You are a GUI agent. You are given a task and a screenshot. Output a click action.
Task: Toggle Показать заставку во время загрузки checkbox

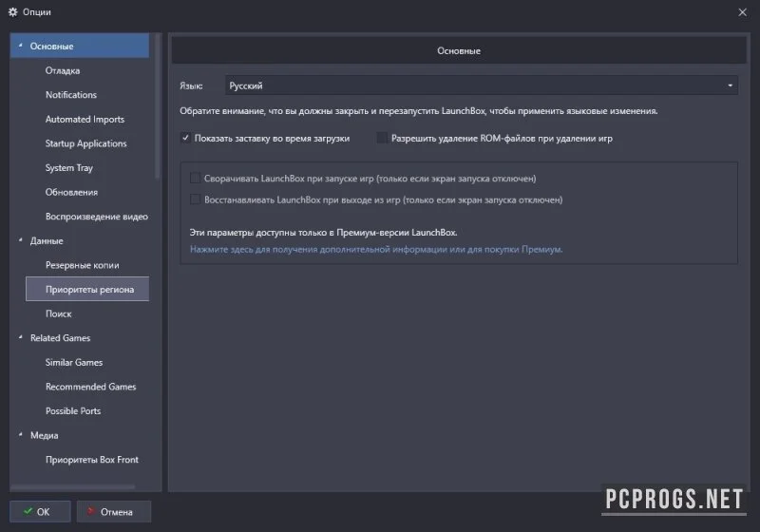(x=185, y=138)
